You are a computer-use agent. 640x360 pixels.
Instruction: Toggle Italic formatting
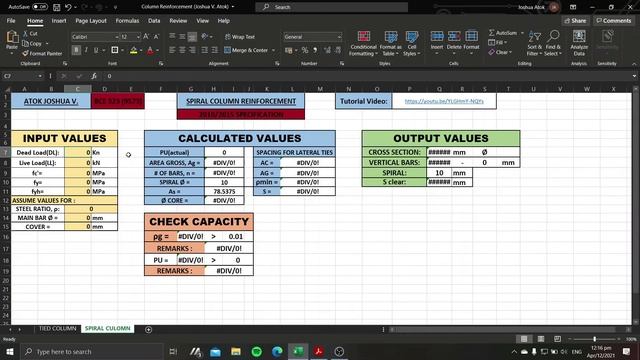tap(86, 50)
